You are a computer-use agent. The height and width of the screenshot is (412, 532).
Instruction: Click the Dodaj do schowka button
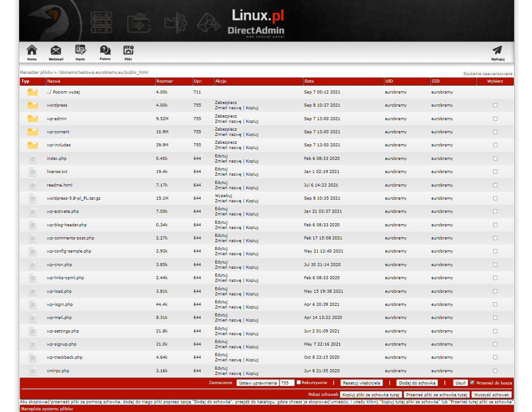click(x=417, y=383)
